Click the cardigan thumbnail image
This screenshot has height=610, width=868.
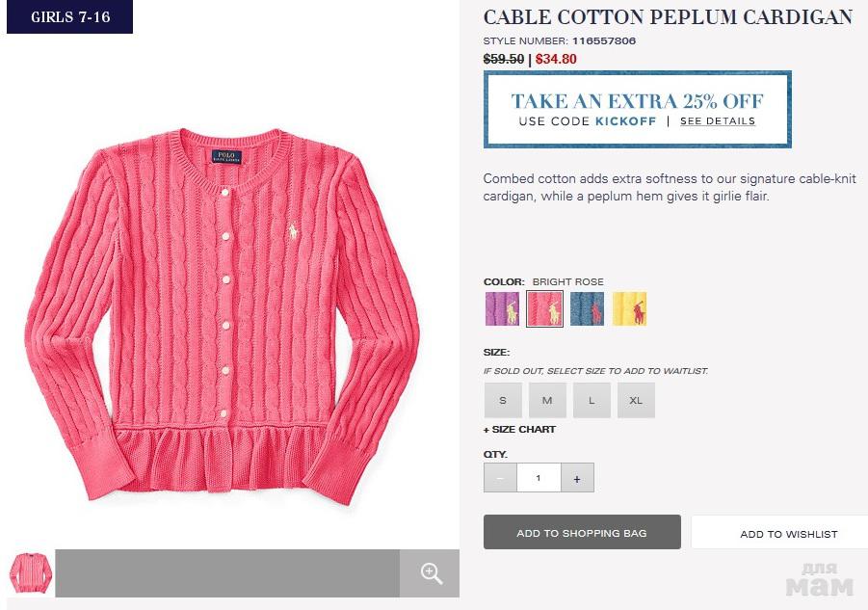[x=31, y=573]
